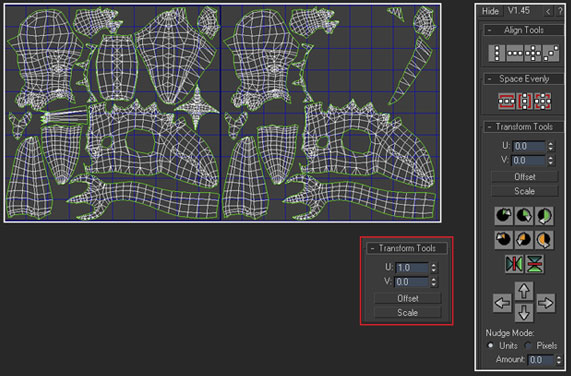571x376 pixels.
Task: Open help with the ? button
Action: coord(560,12)
